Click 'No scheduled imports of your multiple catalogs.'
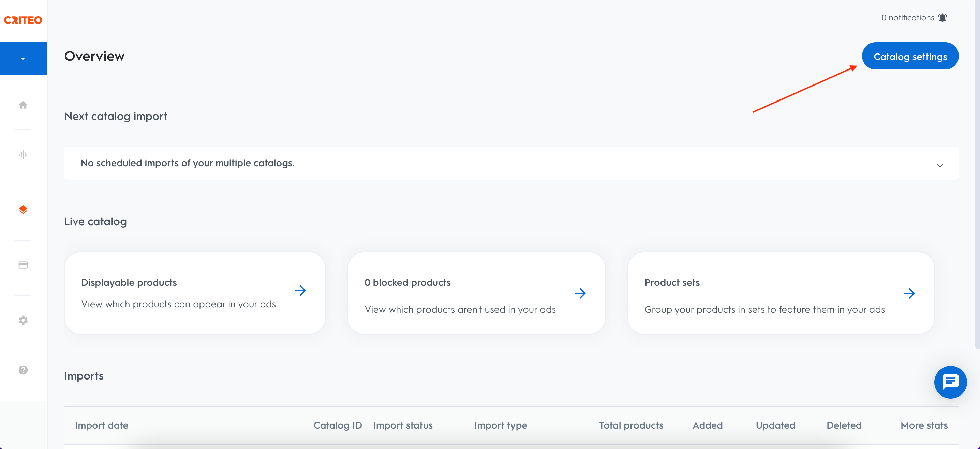Viewport: 980px width, 449px height. tap(188, 163)
